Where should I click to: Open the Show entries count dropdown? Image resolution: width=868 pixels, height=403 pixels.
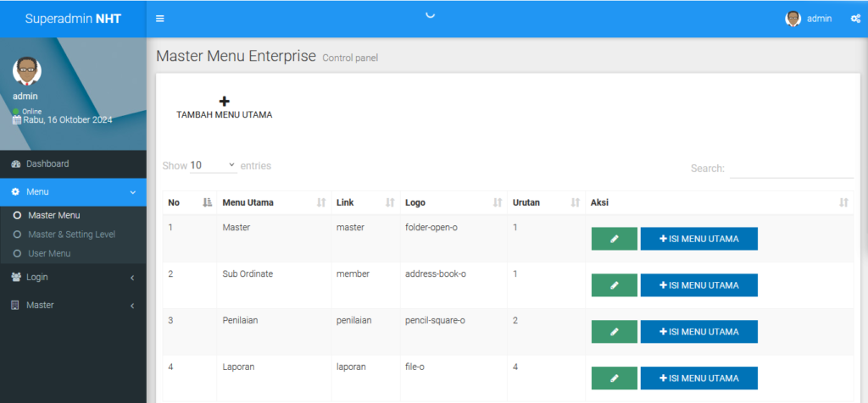click(213, 166)
